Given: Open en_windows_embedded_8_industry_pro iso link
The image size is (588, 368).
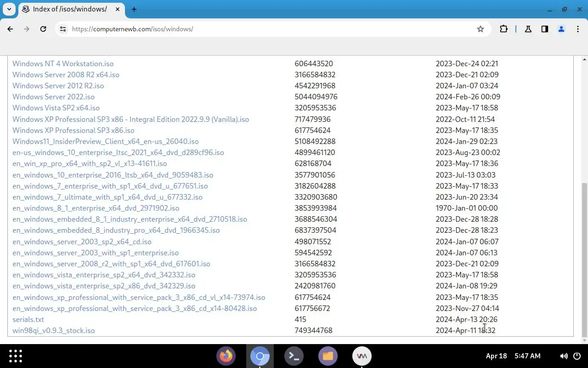Looking at the screenshot, I should [116, 230].
